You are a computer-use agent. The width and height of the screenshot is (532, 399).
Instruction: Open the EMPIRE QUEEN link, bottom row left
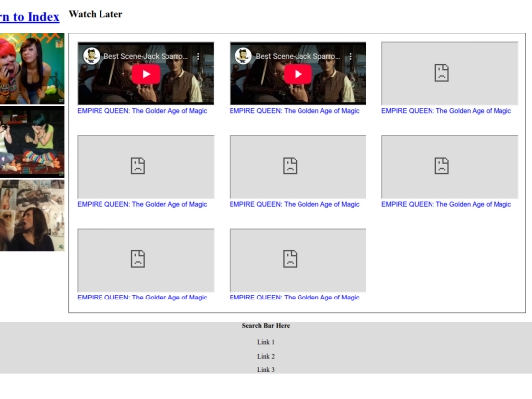[142, 298]
